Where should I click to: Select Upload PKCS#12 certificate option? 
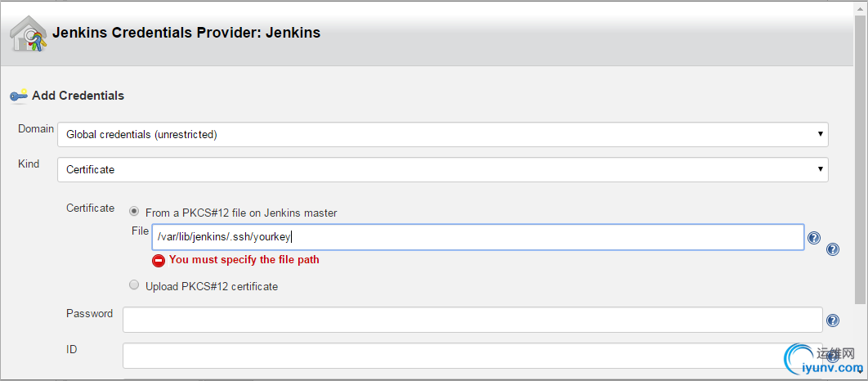[x=134, y=285]
